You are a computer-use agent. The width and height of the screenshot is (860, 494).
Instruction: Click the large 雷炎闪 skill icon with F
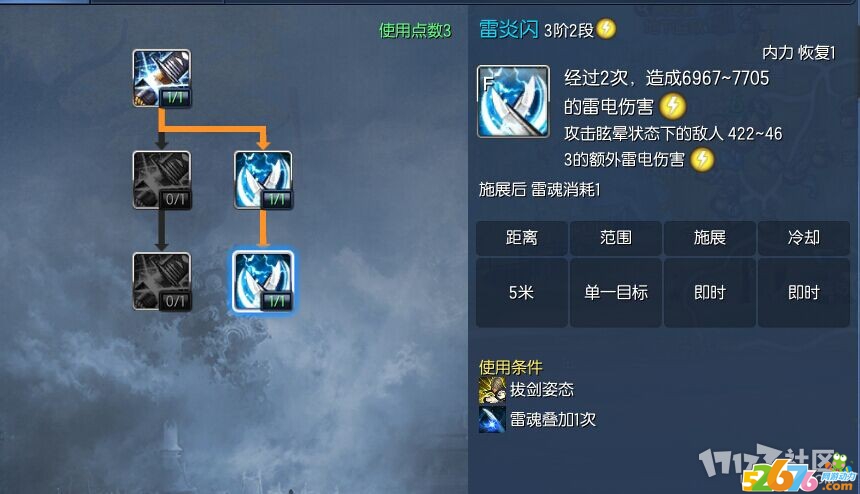[513, 101]
